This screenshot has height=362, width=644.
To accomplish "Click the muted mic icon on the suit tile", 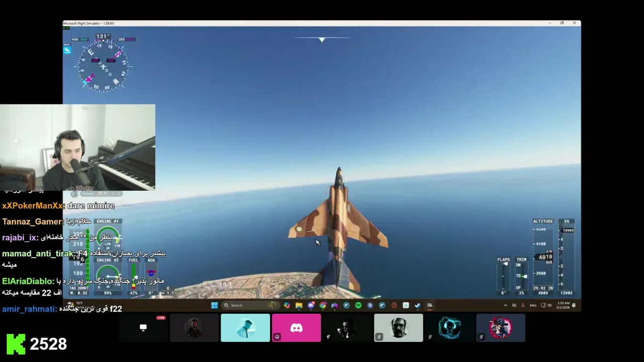I will click(328, 337).
